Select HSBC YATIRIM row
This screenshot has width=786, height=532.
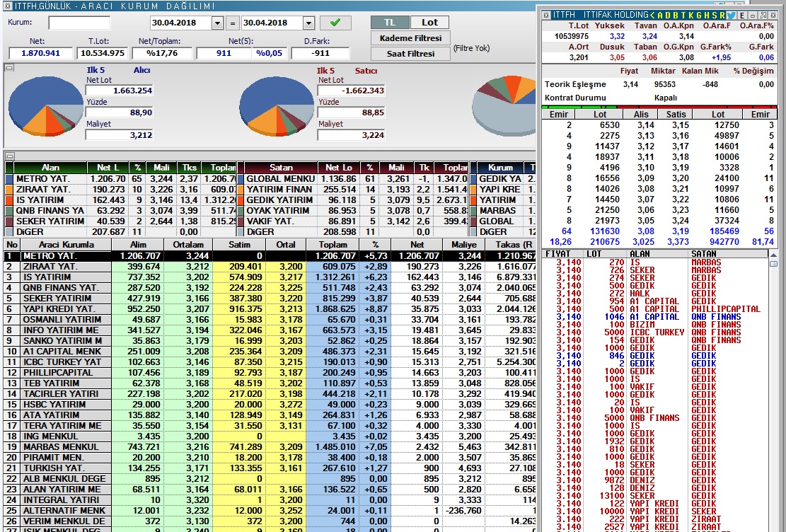(x=270, y=404)
